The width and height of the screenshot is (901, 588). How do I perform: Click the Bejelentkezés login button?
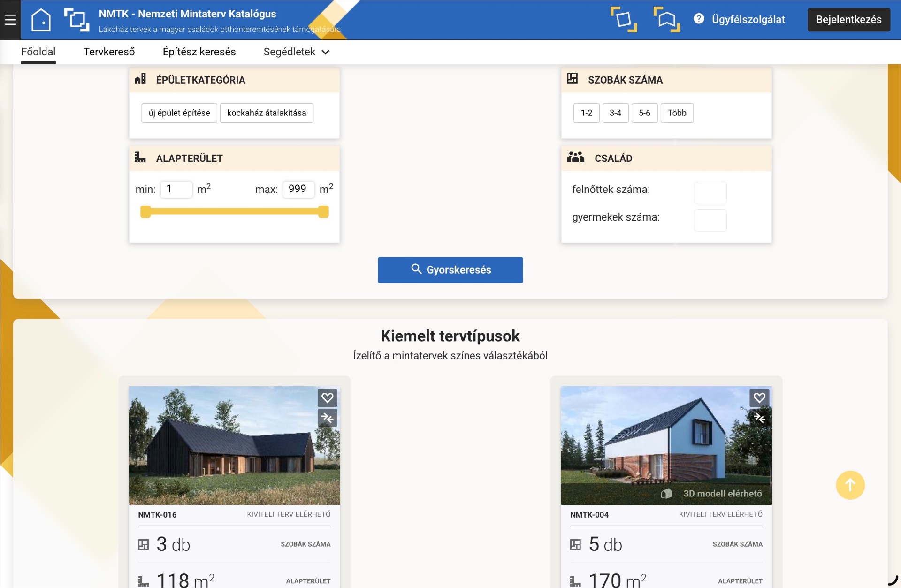[x=848, y=20]
